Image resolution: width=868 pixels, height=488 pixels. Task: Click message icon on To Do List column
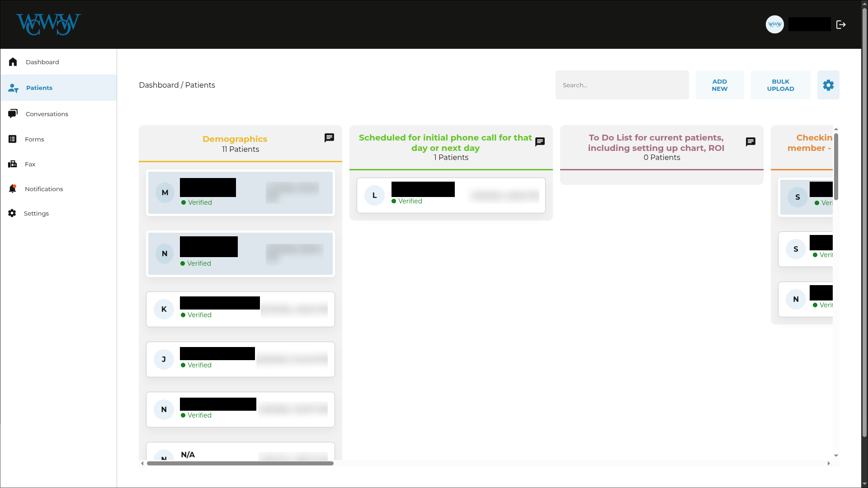pyautogui.click(x=750, y=142)
